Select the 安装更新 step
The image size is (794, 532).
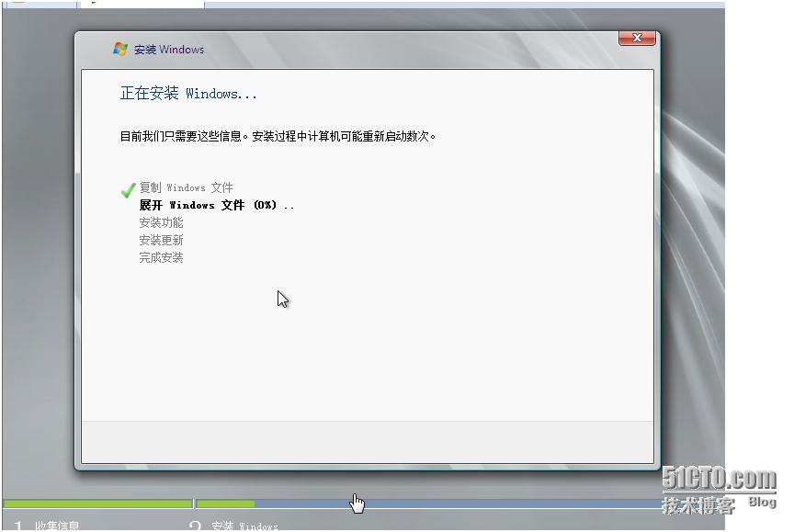161,240
